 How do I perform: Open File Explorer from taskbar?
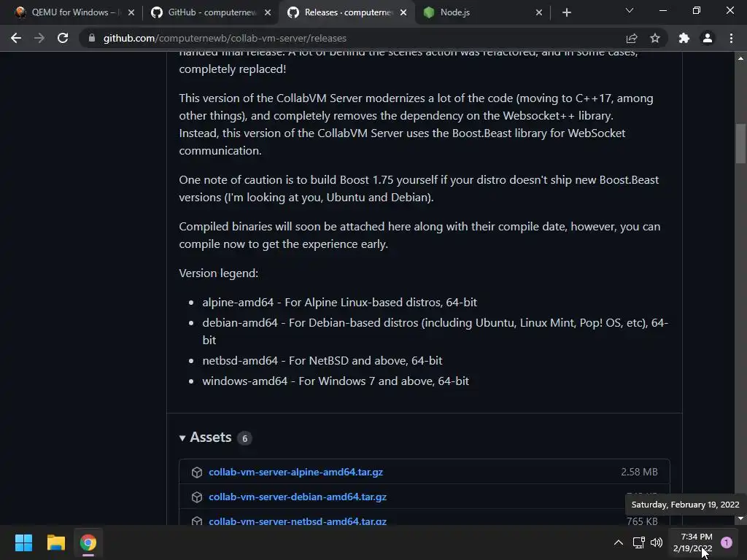(55, 542)
